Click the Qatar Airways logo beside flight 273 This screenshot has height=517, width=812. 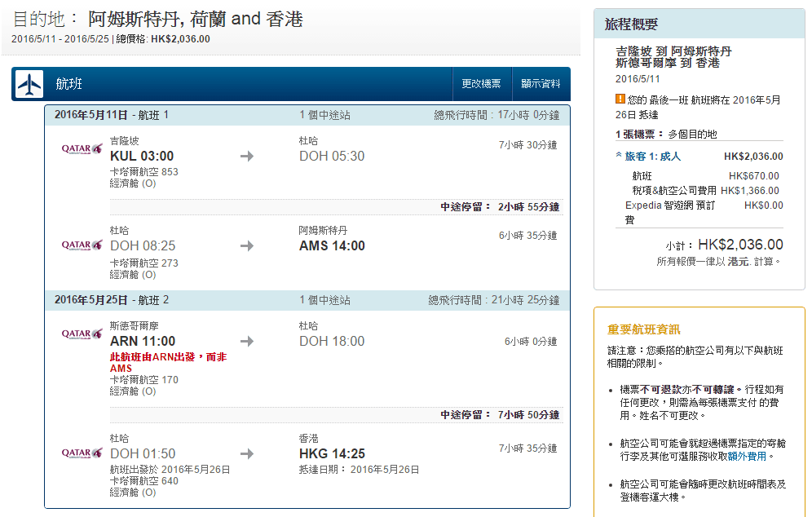[82, 245]
